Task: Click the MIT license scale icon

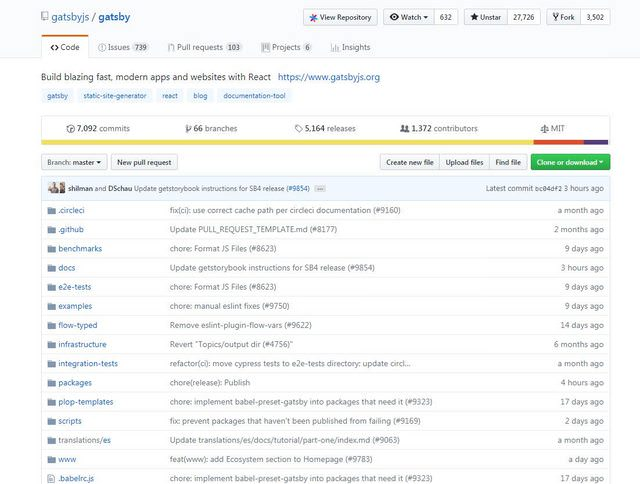Action: (x=544, y=129)
